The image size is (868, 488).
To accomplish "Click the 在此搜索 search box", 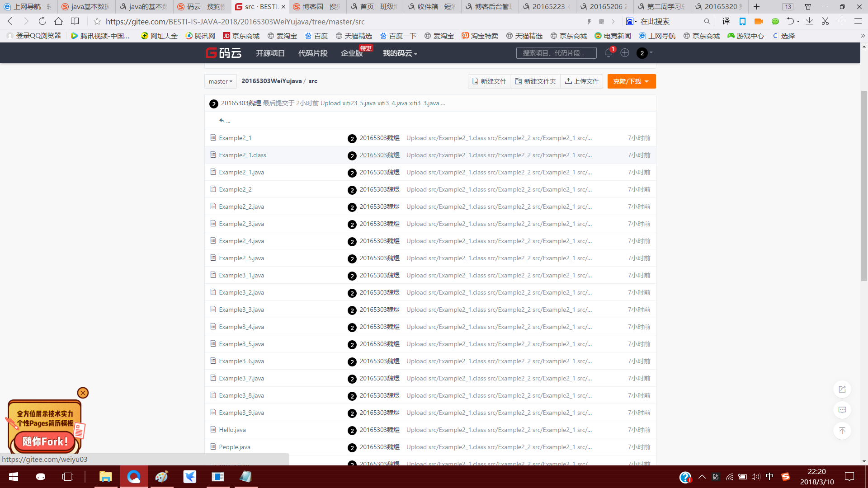I will coord(669,21).
